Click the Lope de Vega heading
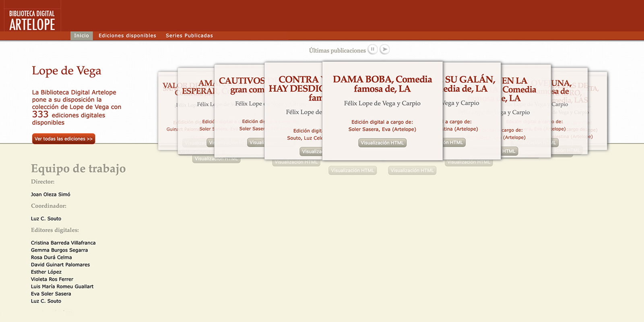The width and height of the screenshot is (644, 322). coord(66,71)
